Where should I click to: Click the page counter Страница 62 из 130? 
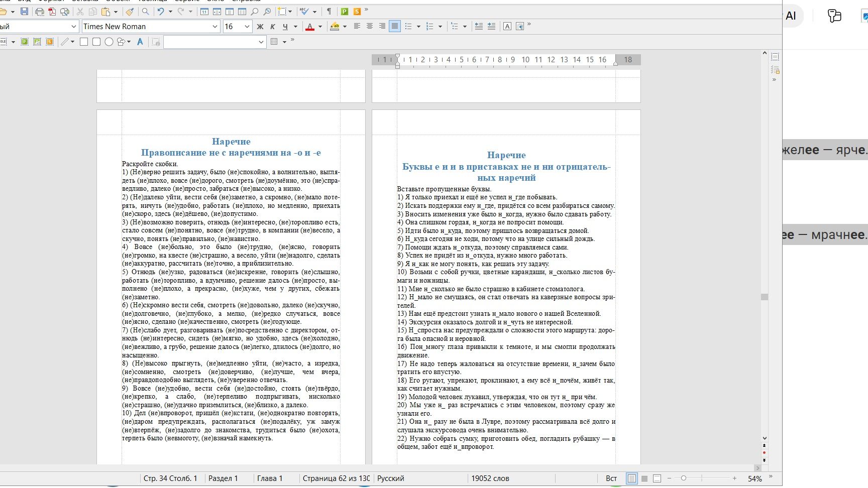click(336, 478)
